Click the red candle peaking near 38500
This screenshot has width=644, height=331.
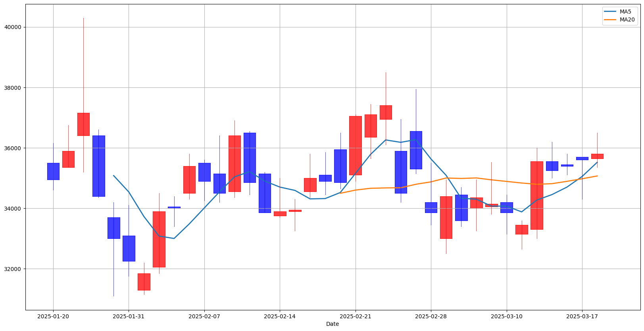coord(386,112)
